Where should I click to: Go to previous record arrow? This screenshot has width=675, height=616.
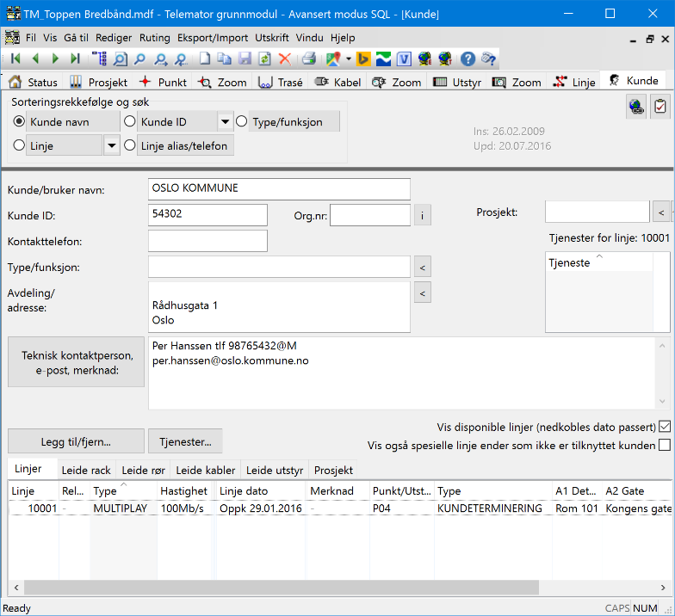point(35,59)
